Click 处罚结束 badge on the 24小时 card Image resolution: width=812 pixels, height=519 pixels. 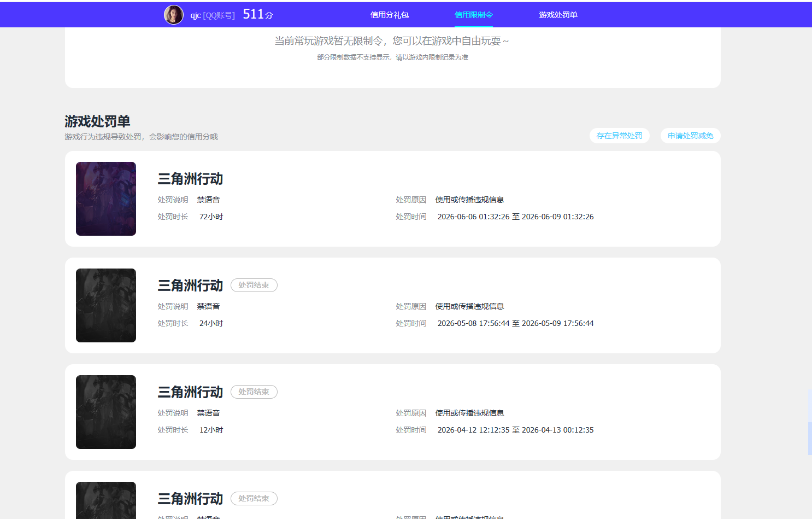click(254, 285)
